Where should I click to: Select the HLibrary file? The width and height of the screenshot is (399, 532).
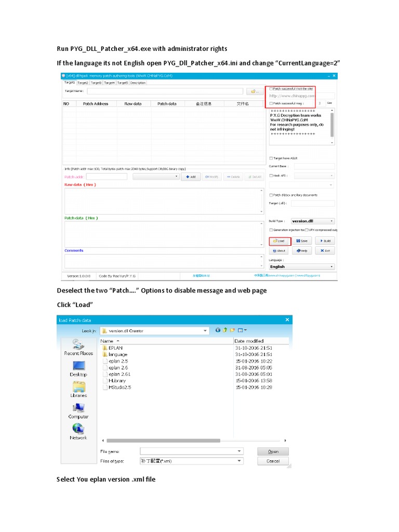115,381
